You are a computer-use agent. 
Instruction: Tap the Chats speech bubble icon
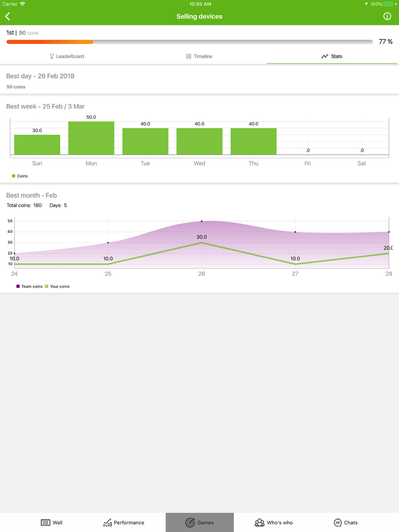[x=338, y=522]
